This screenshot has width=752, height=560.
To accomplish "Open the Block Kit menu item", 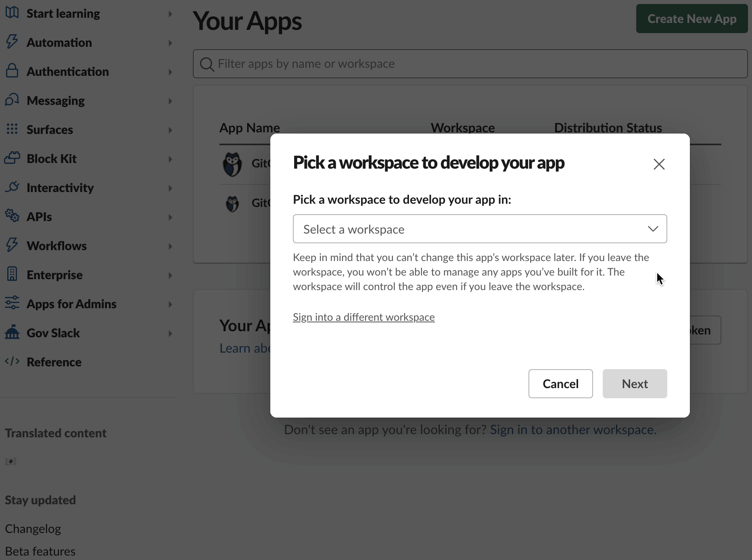I will [52, 159].
